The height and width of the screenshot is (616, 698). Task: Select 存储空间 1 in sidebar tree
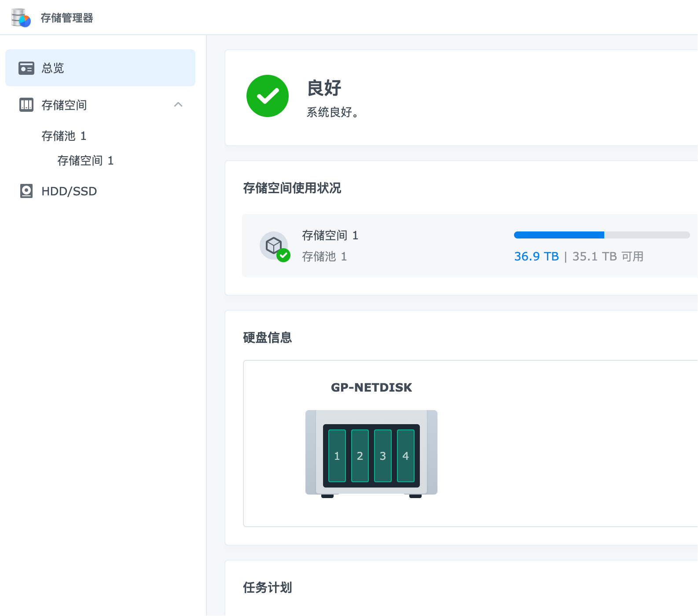pos(85,161)
